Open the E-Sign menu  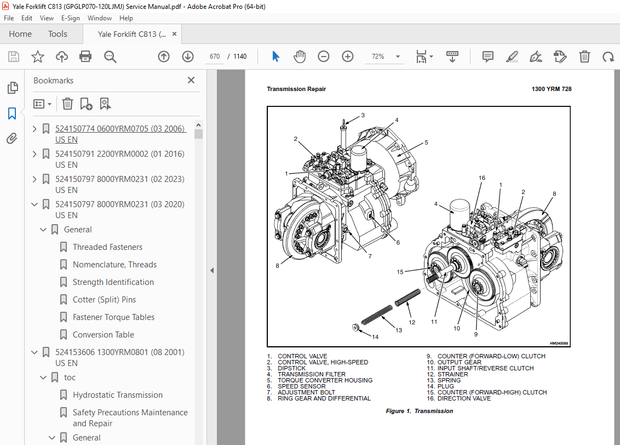click(x=70, y=18)
